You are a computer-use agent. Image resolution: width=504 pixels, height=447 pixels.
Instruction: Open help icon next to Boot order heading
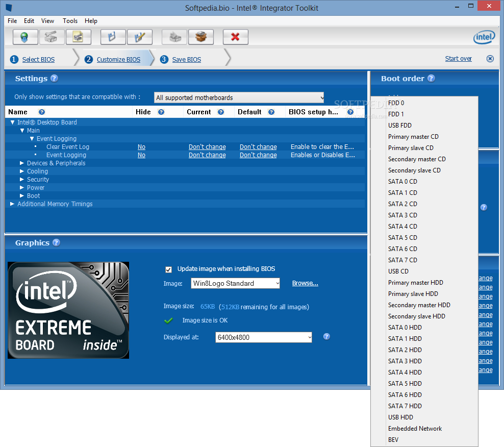point(432,79)
